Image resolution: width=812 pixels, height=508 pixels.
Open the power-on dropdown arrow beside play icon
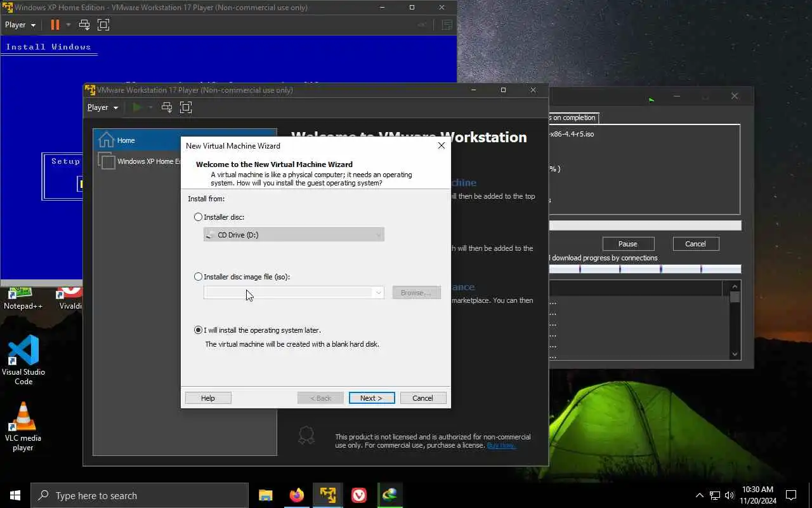151,107
